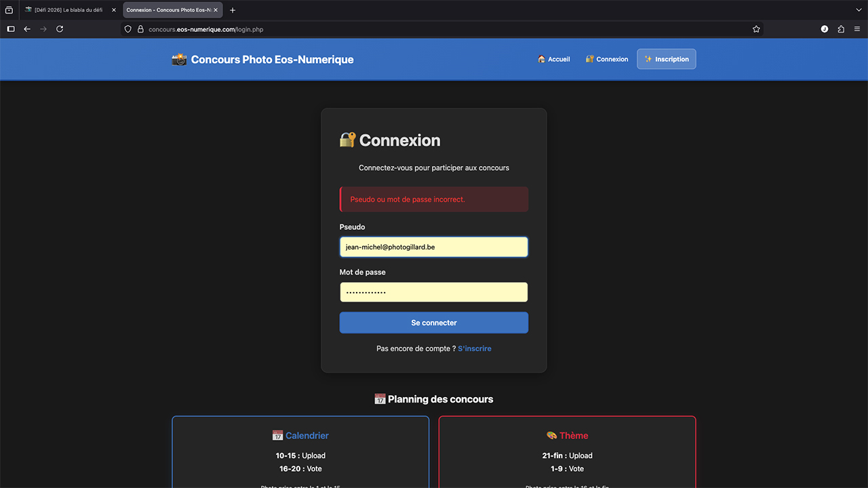Click 'Connectez-vous pour participer aux concours' text

(434, 167)
